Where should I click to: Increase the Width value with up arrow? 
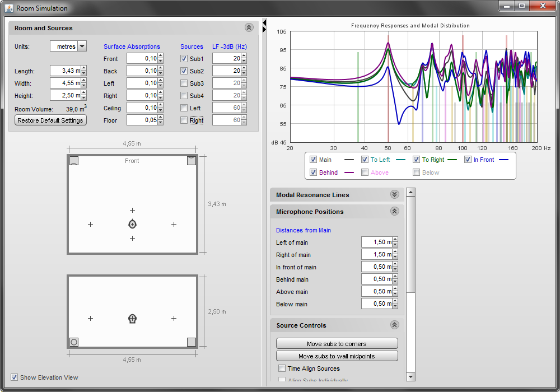click(83, 81)
